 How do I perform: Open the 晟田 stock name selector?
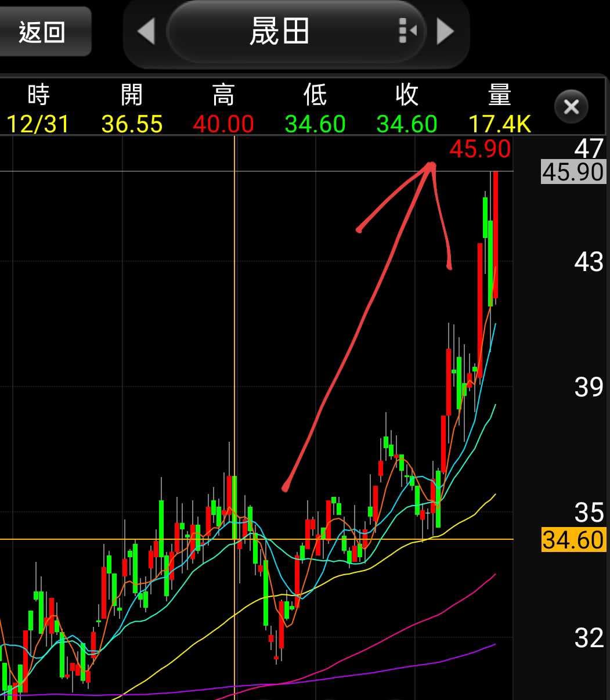[x=296, y=31]
